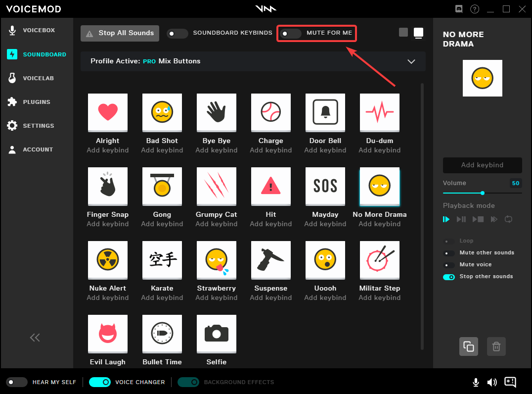Viewport: 532px width, 394px height.
Task: Trigger the Finger Snap sound
Action: [108, 186]
